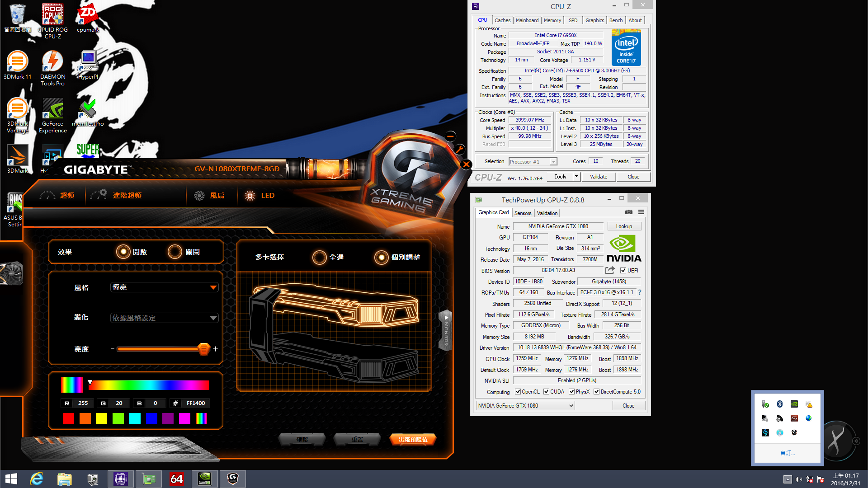Viewport: 868px width, 488px height.
Task: Switch to the Validation tab in GPU-Z
Action: pyautogui.click(x=547, y=213)
